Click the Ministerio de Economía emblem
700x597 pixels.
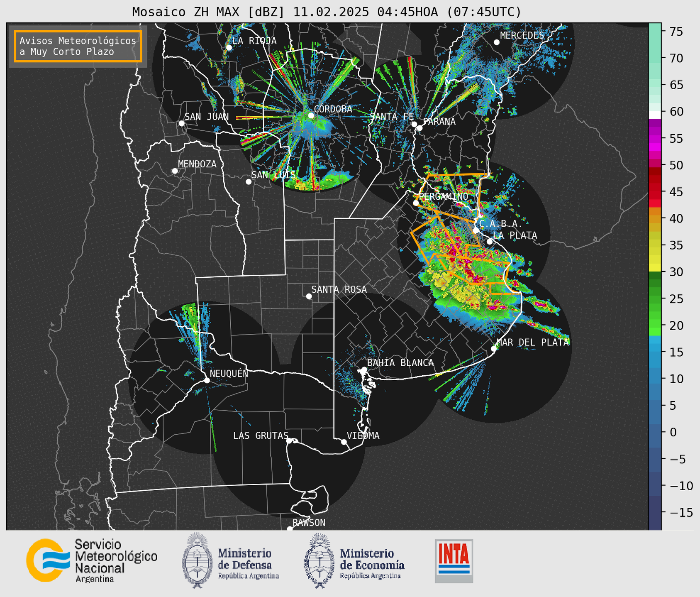pyautogui.click(x=319, y=560)
